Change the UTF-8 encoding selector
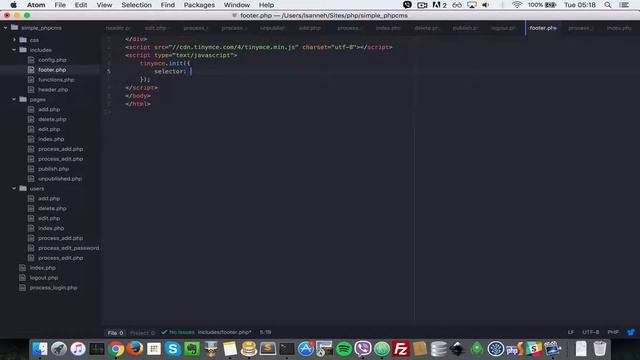The height and width of the screenshot is (360, 640). [x=591, y=332]
